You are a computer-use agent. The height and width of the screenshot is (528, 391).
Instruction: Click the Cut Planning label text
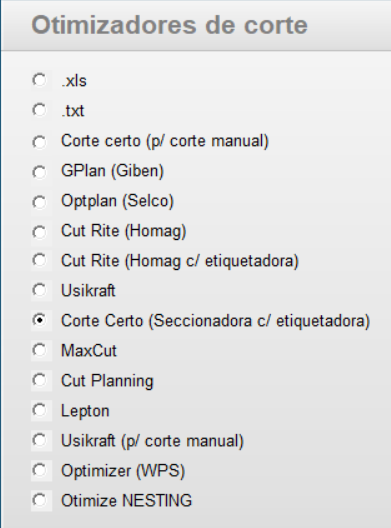(107, 381)
